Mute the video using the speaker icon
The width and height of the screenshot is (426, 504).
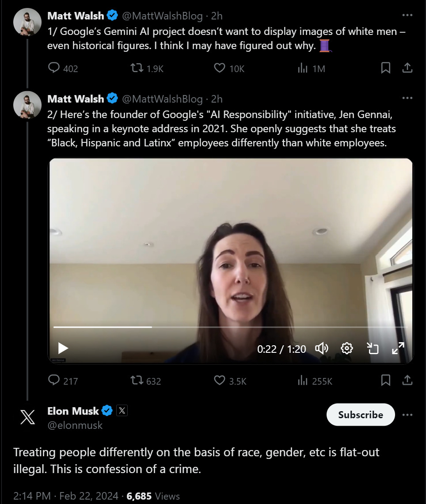click(321, 348)
